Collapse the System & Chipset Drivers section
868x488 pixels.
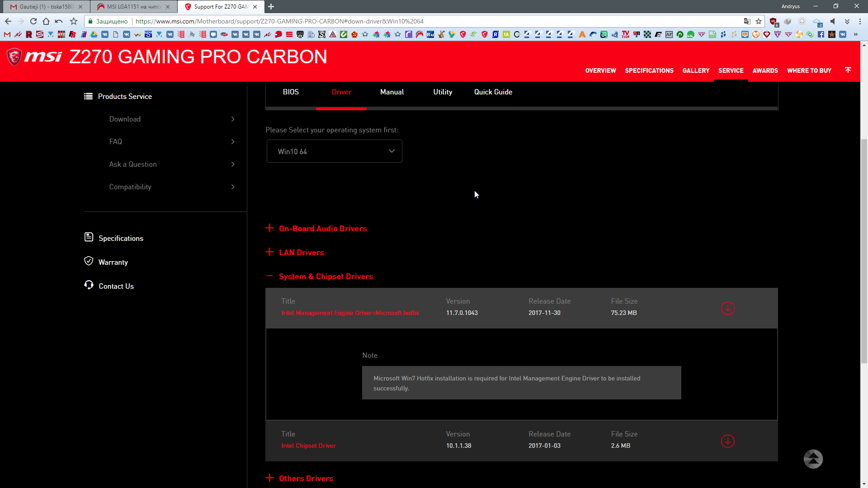tap(325, 277)
